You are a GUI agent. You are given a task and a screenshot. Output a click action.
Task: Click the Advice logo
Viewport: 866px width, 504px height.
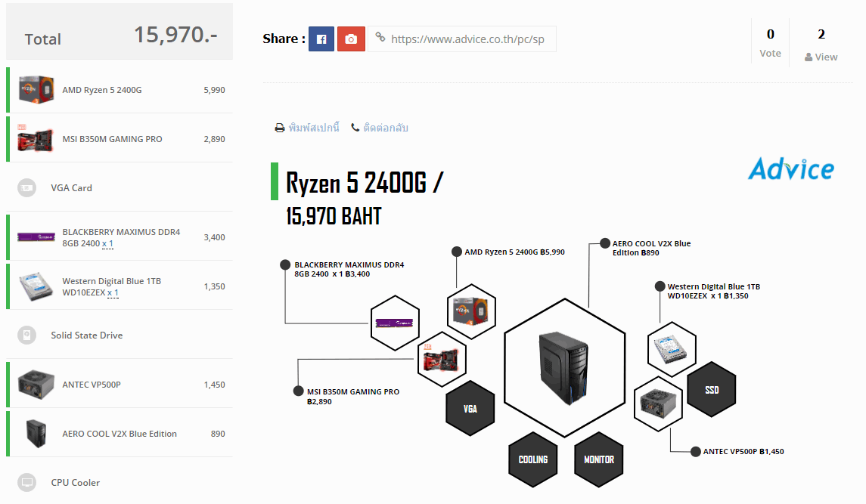(791, 169)
